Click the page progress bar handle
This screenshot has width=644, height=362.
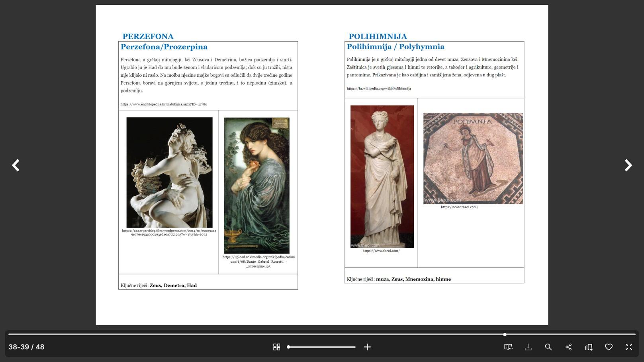coord(505,335)
